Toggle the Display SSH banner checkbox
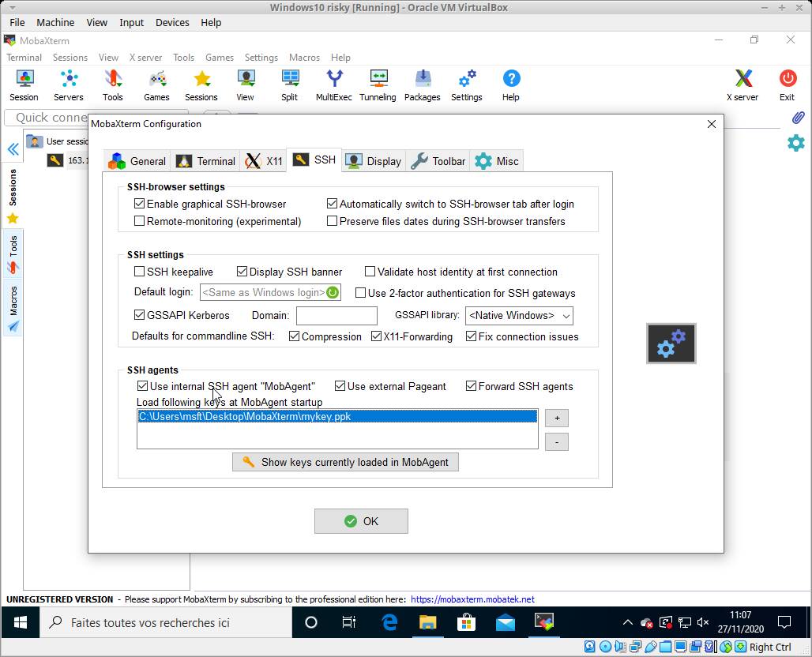The image size is (812, 657). pos(242,272)
